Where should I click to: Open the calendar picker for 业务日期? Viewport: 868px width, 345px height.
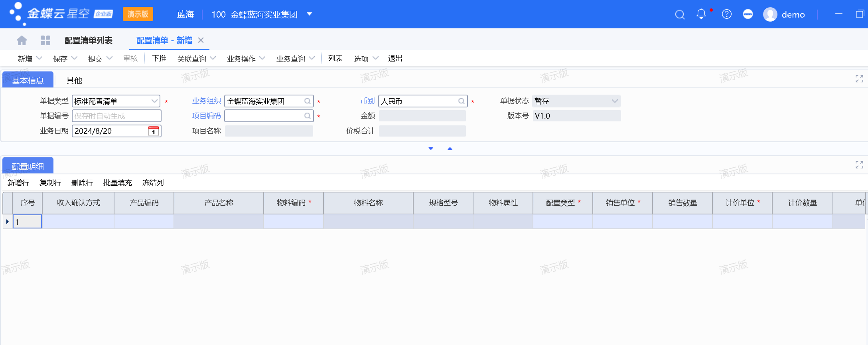[154, 131]
